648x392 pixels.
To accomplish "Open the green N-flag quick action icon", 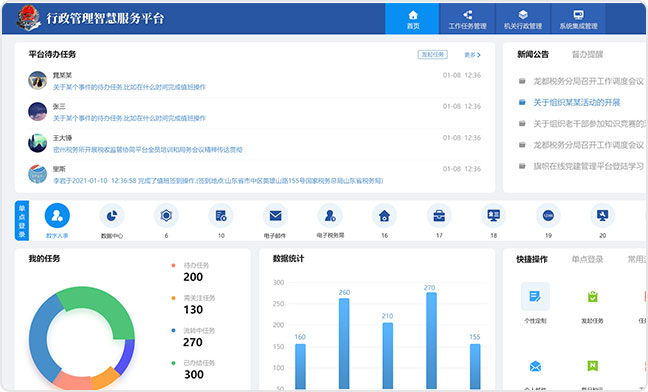I will pos(593,366).
